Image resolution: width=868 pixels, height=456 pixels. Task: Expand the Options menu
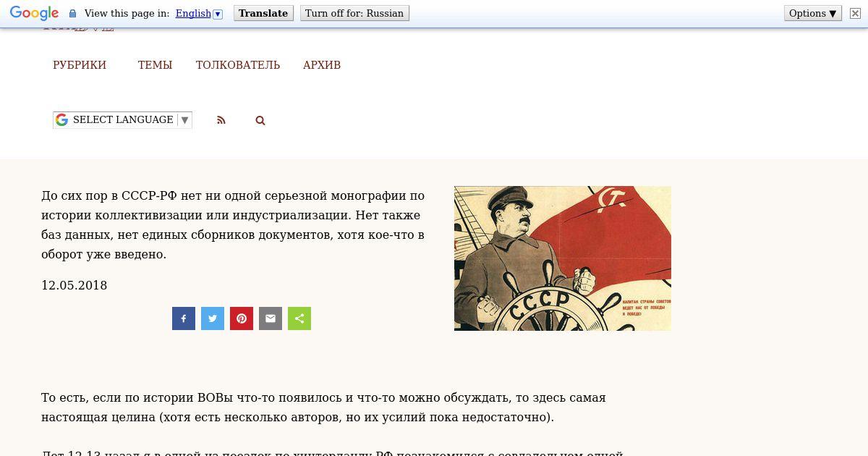(x=813, y=13)
